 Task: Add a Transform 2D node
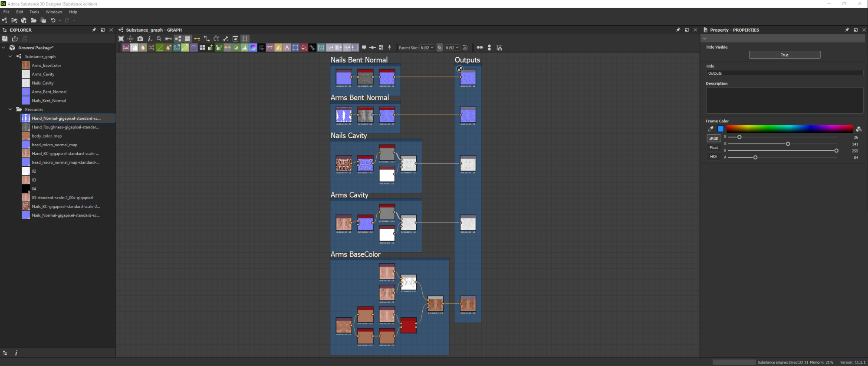pyautogui.click(x=296, y=48)
